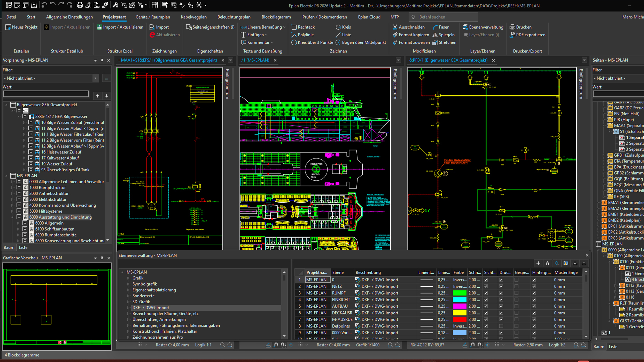The width and height of the screenshot is (644, 362).
Task: Expand the Symbolgrafik layer tree node
Action: pos(128,284)
